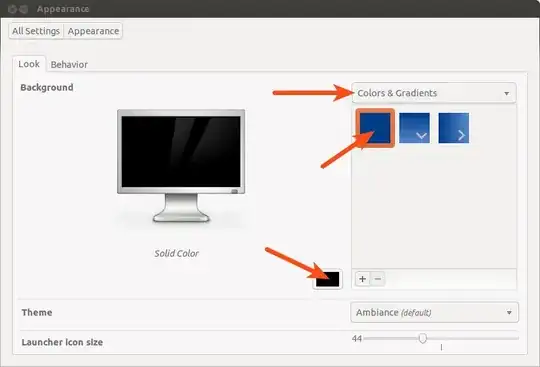Viewport: 540px width, 367px height.
Task: Open the Ambiance theme dropdown
Action: click(x=434, y=312)
